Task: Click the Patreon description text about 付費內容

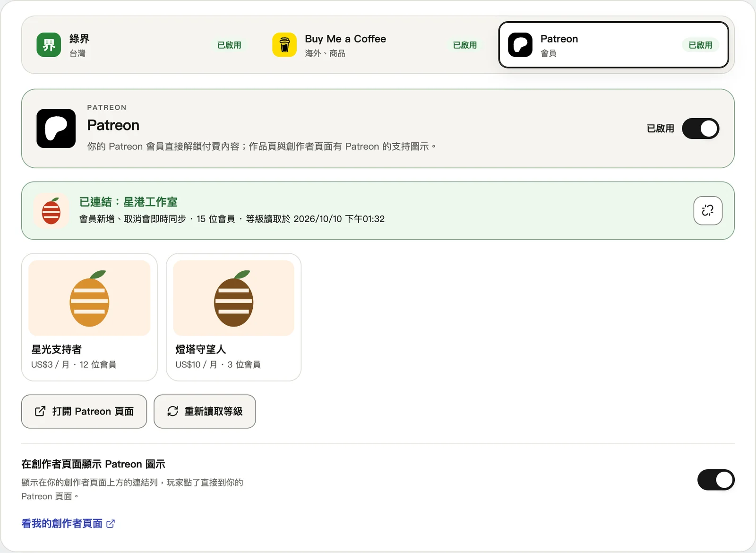Action: [x=261, y=147]
